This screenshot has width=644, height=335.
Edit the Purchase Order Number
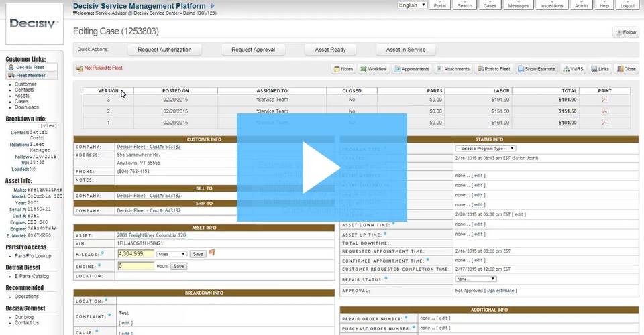443,328
